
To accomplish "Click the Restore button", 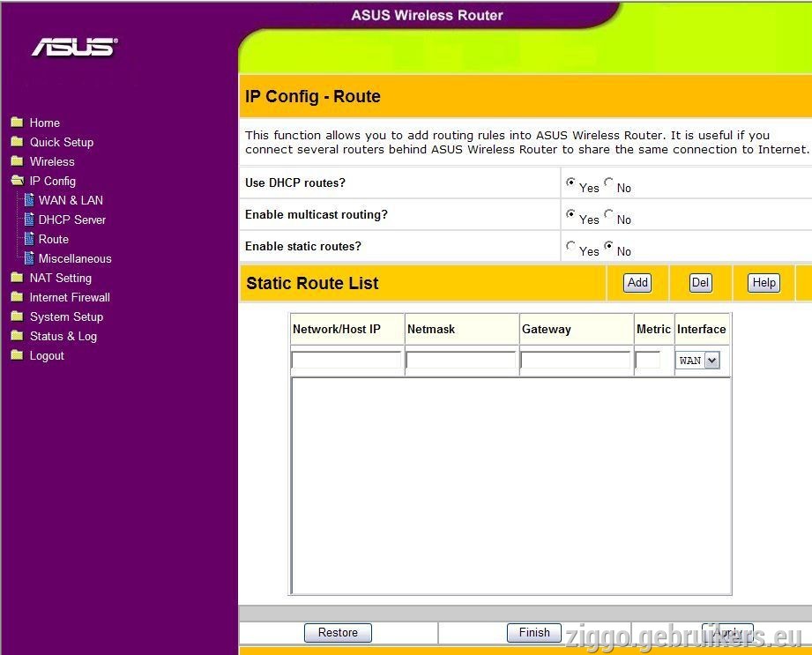I will (338, 633).
